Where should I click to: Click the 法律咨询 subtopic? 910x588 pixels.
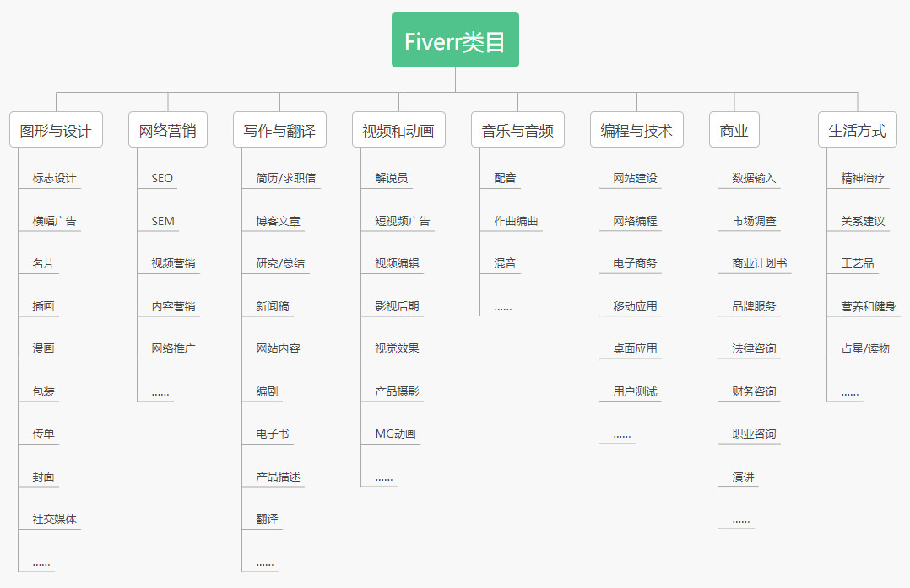(754, 348)
